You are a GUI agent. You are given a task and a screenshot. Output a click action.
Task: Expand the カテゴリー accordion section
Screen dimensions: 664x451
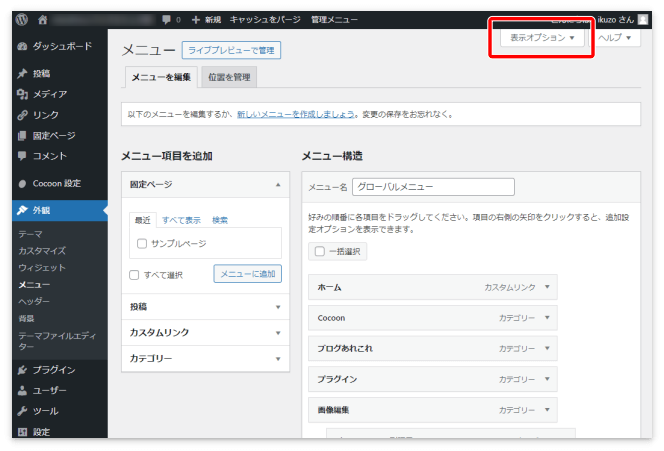(205, 358)
